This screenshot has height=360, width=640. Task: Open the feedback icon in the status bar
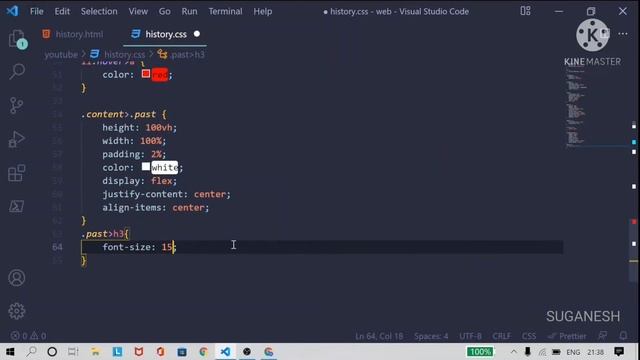[602, 336]
